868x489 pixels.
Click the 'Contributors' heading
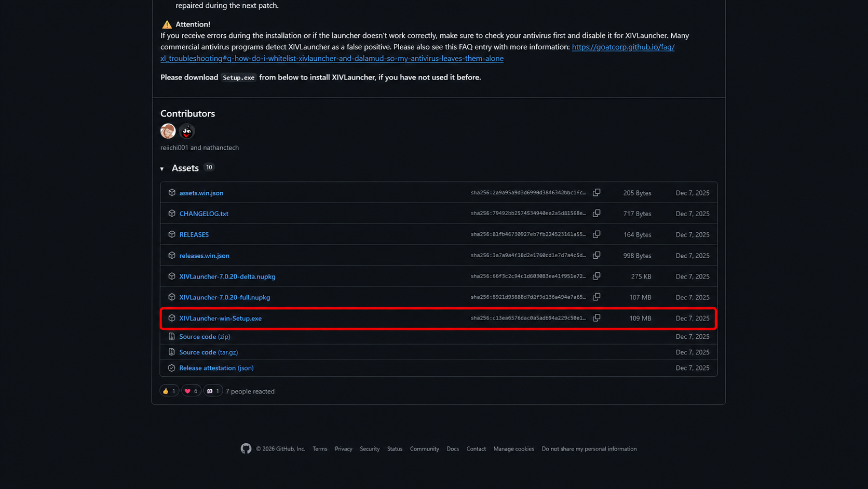187,113
